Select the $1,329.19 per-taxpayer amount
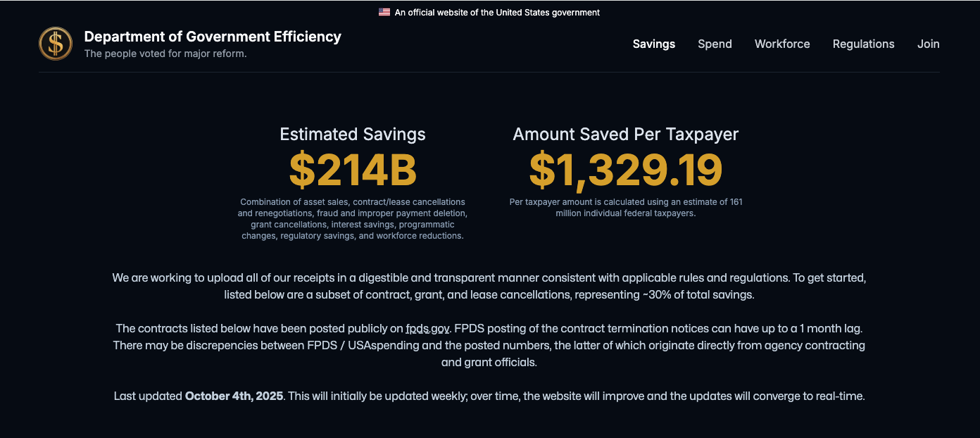Viewport: 980px width, 438px height. pos(626,170)
